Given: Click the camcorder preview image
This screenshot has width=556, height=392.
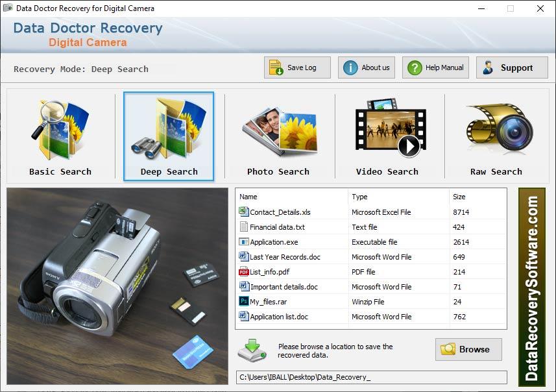Looking at the screenshot, I should [117, 286].
